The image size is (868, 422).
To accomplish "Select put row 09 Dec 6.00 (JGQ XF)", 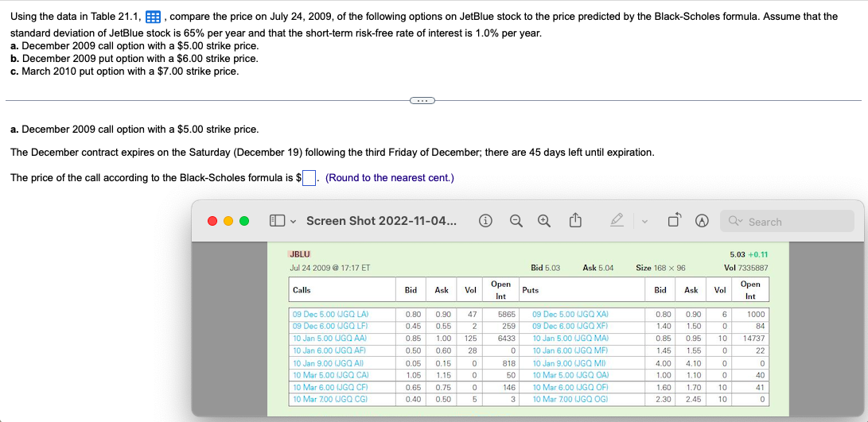I will [x=570, y=325].
